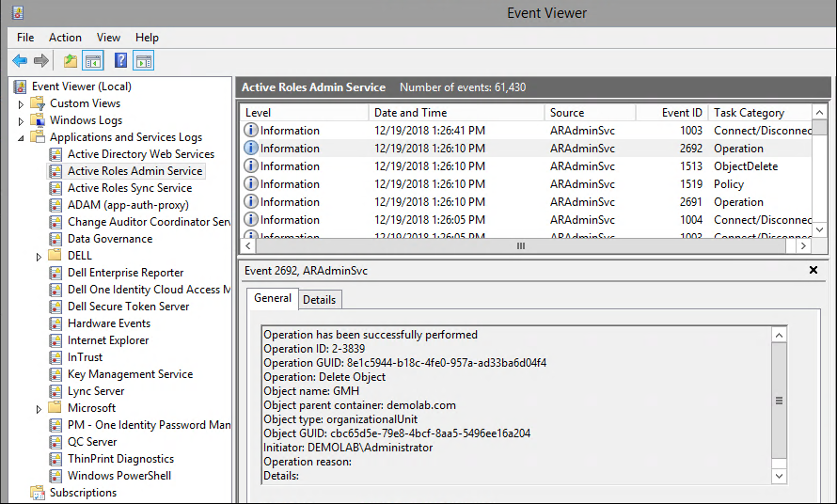Click the Active Roles Sync Service log icon

pyautogui.click(x=55, y=188)
